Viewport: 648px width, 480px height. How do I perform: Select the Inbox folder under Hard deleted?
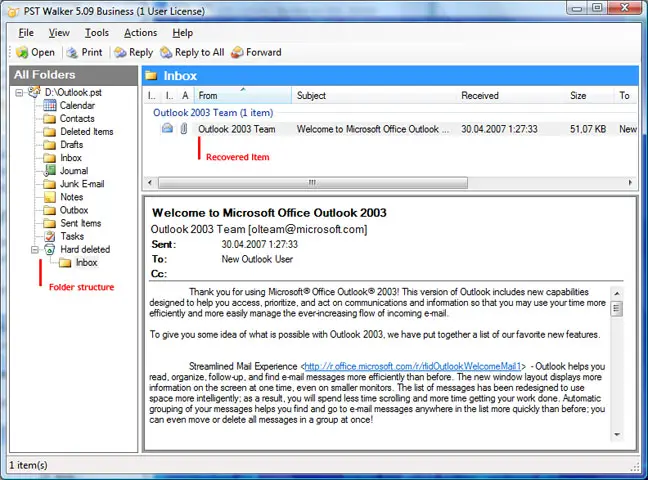tap(86, 263)
